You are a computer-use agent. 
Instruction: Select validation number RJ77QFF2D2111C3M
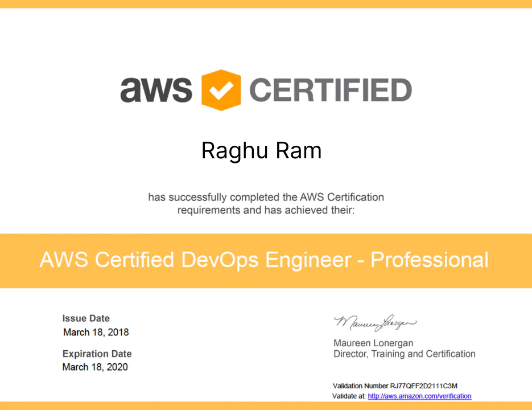[x=424, y=386]
